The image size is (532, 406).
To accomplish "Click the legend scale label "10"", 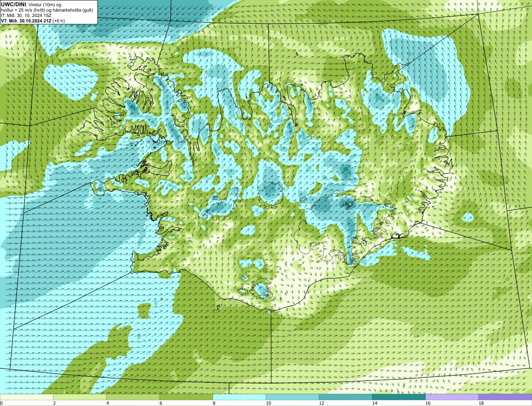I will (268, 403).
